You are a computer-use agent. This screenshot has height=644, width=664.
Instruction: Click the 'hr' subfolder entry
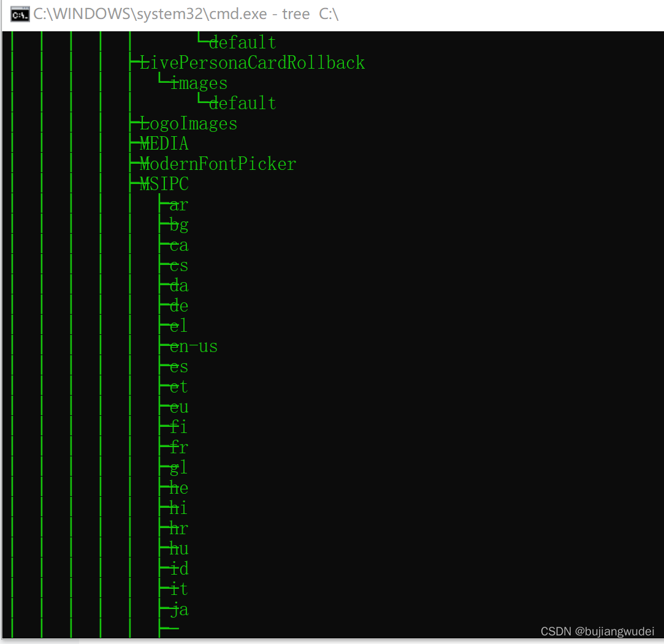(178, 528)
